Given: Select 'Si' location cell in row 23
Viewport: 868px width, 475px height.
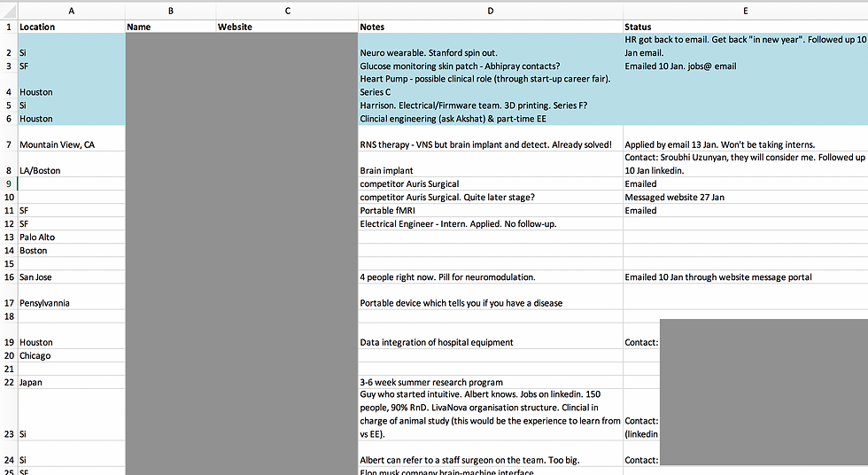Looking at the screenshot, I should [x=72, y=415].
